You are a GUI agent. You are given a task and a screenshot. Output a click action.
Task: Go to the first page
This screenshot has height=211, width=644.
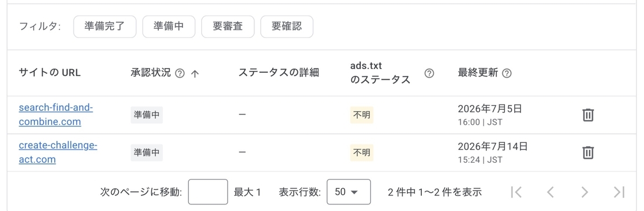point(516,192)
